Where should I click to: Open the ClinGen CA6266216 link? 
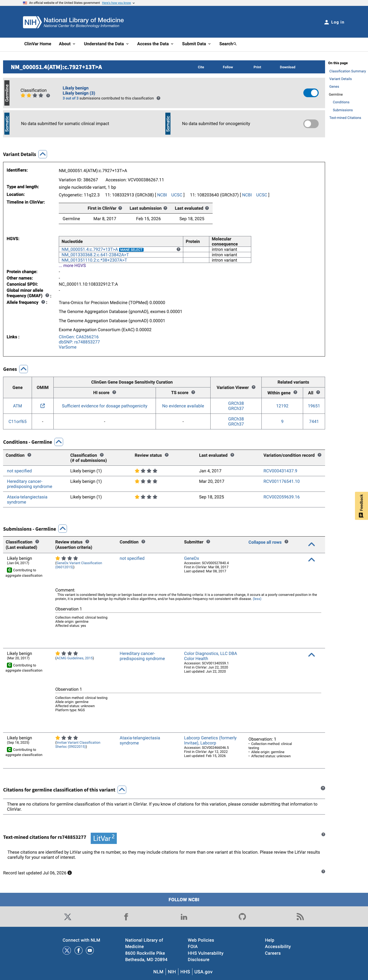79,337
